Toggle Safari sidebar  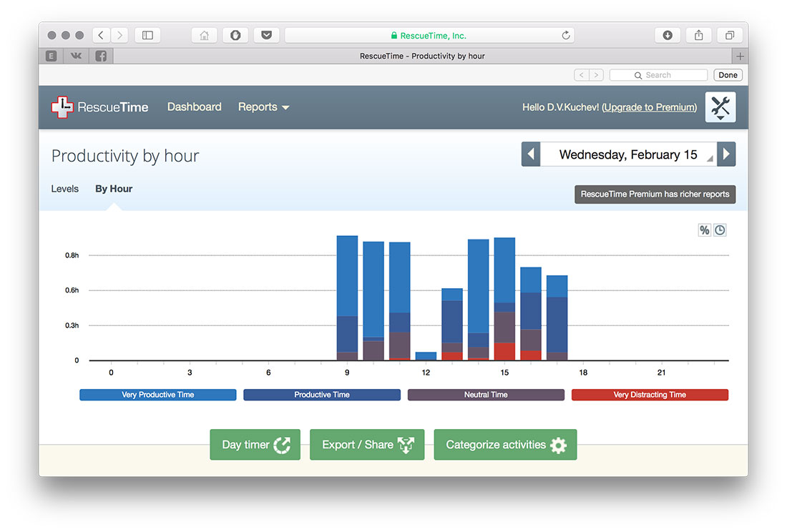point(147,35)
